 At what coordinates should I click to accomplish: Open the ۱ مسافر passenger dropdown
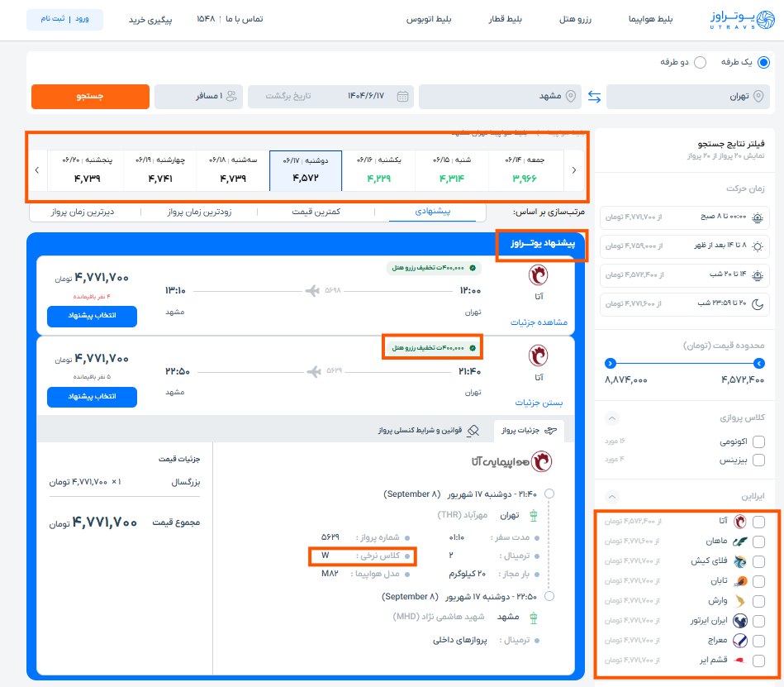198,97
